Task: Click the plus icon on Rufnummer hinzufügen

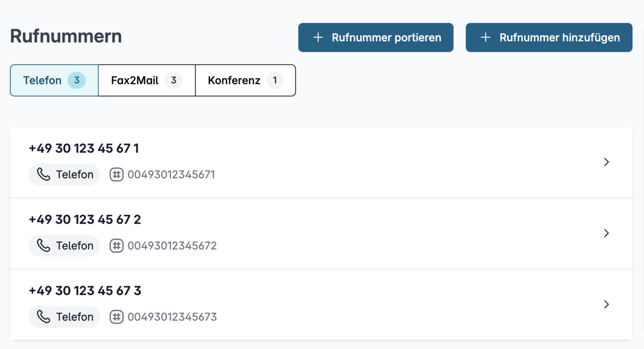Action: pos(486,37)
